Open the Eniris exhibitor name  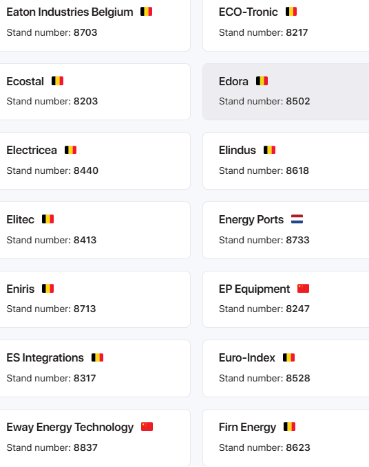point(20,289)
